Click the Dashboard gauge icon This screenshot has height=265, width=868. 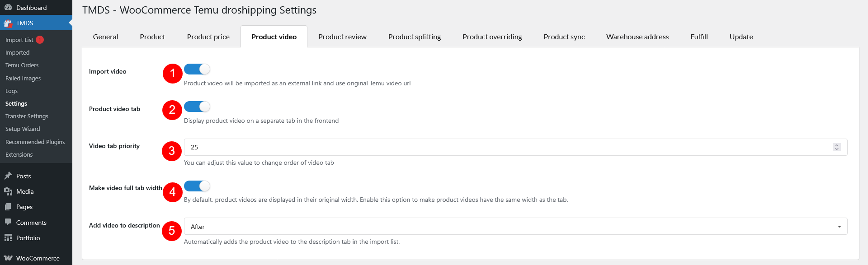[8, 8]
